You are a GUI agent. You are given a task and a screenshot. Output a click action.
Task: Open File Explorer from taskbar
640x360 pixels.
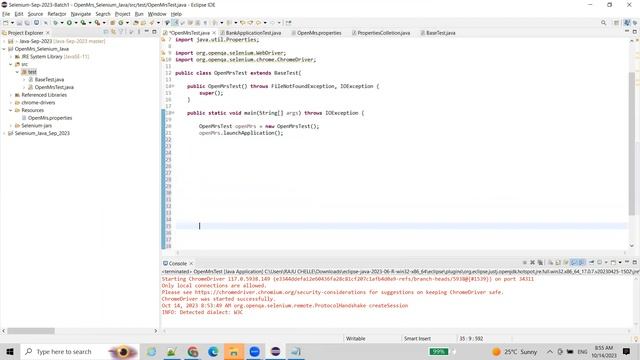[x=234, y=351]
